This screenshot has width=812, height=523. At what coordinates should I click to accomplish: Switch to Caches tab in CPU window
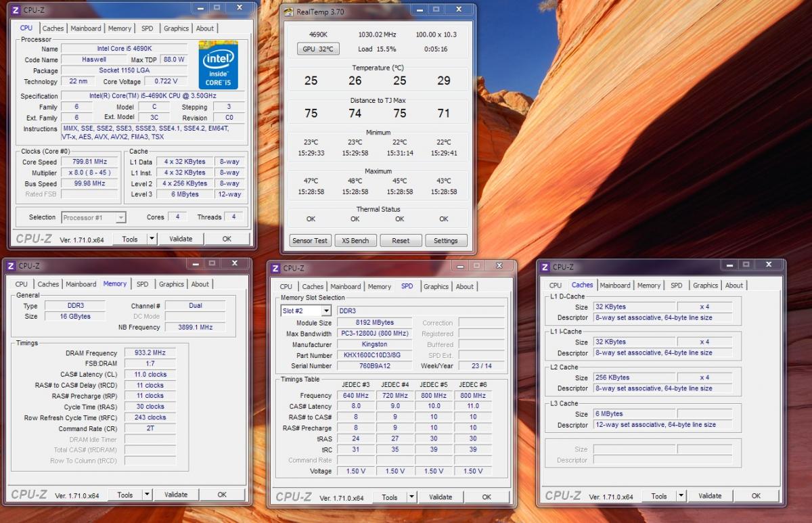point(53,28)
